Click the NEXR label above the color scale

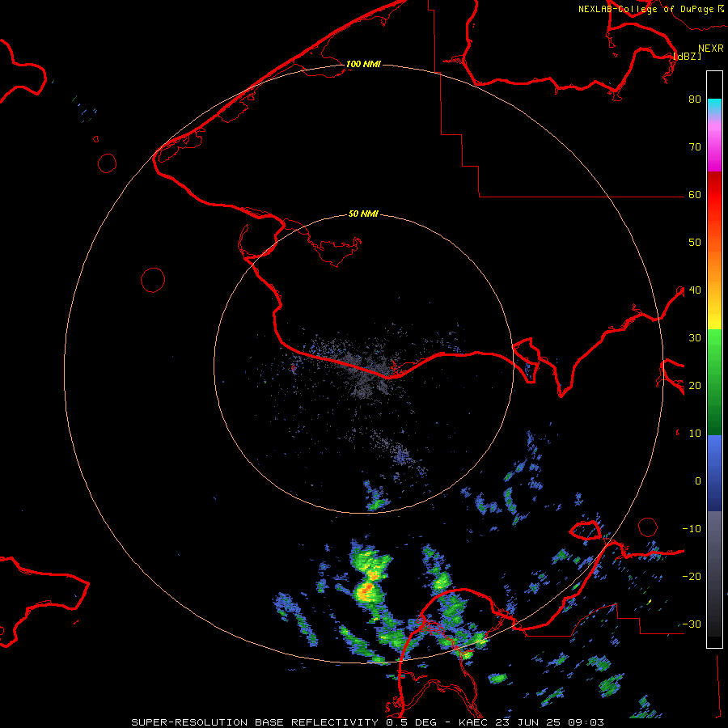pyautogui.click(x=711, y=49)
